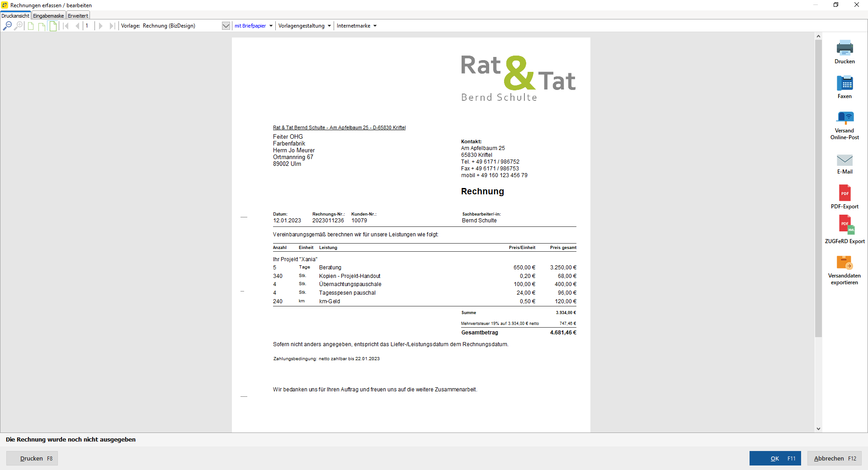Viewport: 868px width, 470px height.
Task: Click the 'Rechnung' heading on the invoice
Action: pyautogui.click(x=482, y=191)
